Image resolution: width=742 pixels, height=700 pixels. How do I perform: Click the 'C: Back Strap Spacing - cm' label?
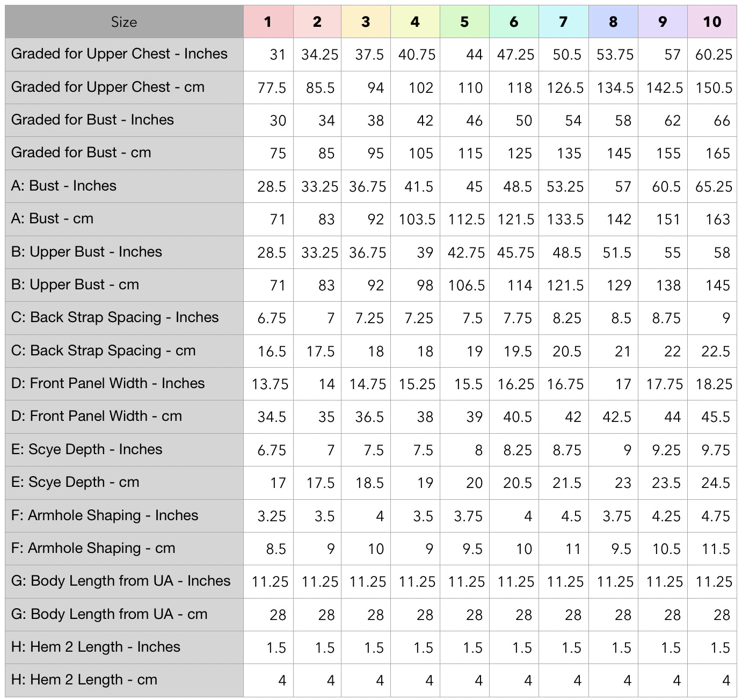103,351
